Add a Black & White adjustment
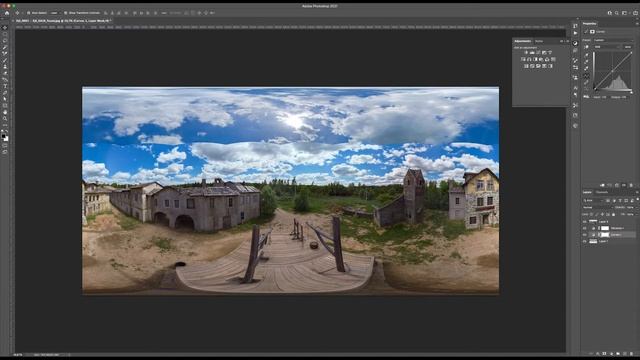Image resolution: width=640 pixels, height=360 pixels. point(535,59)
